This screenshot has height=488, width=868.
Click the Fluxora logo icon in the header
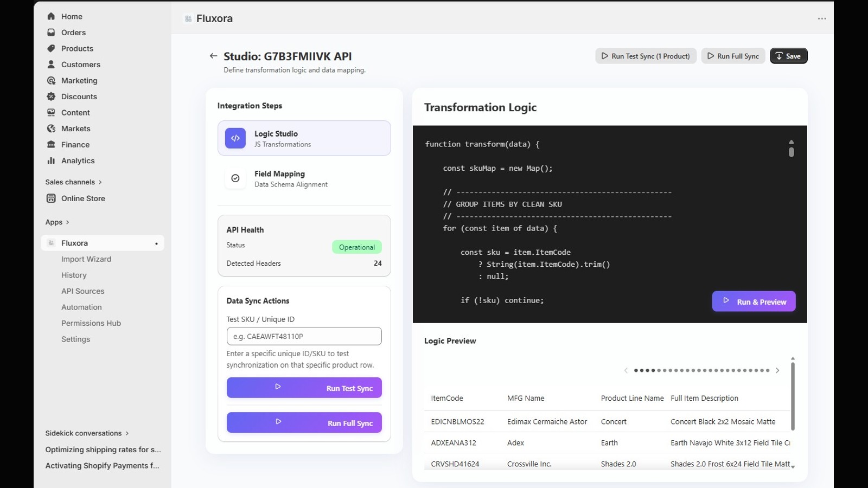click(x=188, y=18)
